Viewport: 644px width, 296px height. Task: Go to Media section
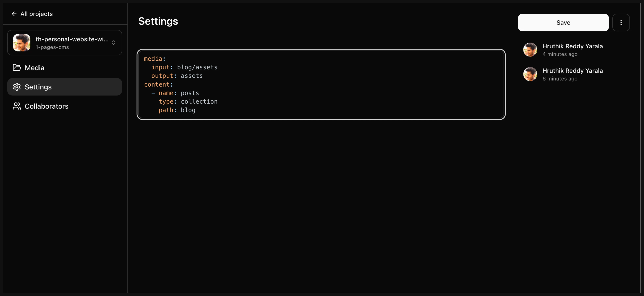(35, 68)
